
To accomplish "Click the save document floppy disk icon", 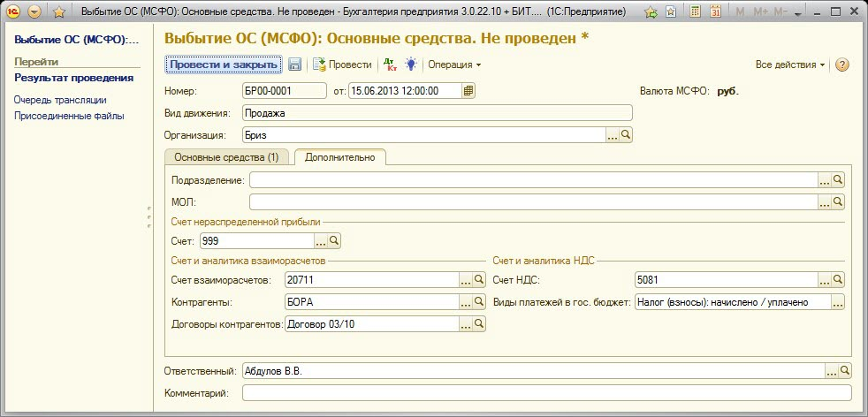I will click(x=295, y=65).
